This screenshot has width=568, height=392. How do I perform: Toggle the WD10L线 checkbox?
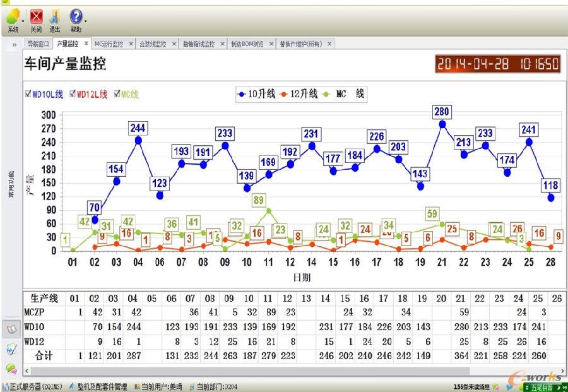[28, 94]
